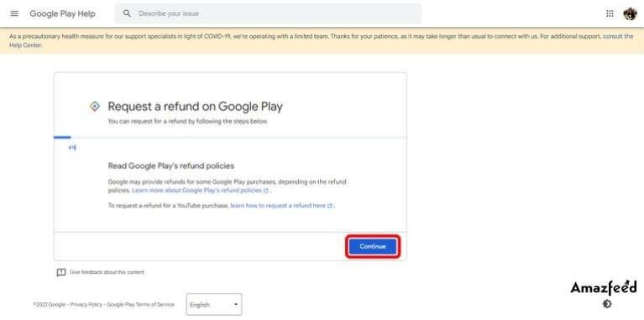Screen dimensions: 644x320
Task: Click Give feedback about this content
Action: [x=107, y=272]
